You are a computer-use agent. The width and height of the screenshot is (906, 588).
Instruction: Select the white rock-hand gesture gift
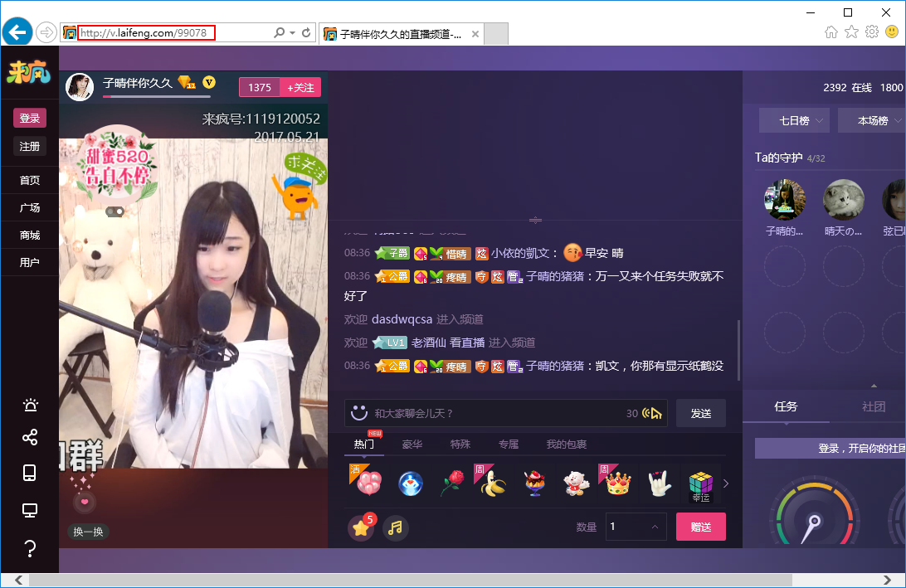(x=660, y=484)
